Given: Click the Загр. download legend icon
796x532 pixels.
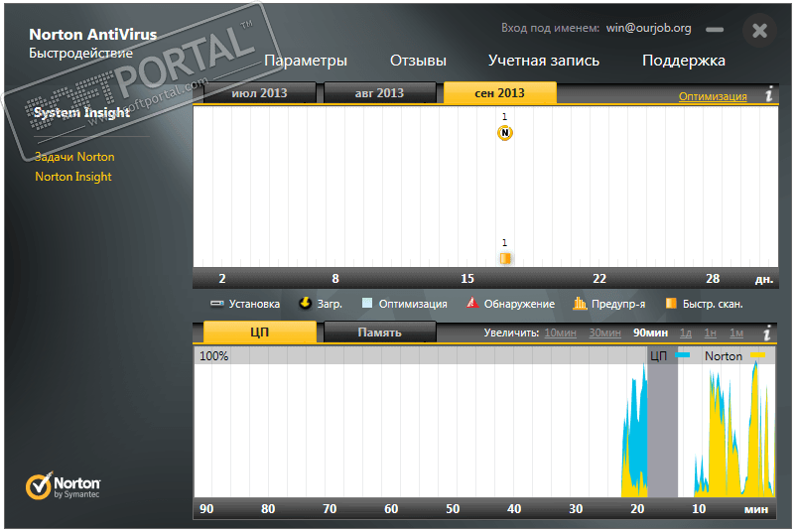Looking at the screenshot, I should click(305, 303).
